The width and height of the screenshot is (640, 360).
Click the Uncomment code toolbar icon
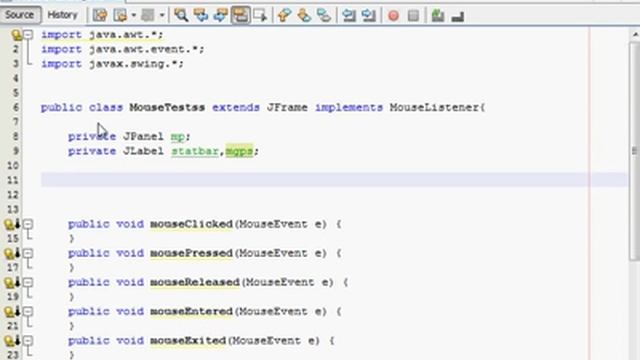click(458, 16)
